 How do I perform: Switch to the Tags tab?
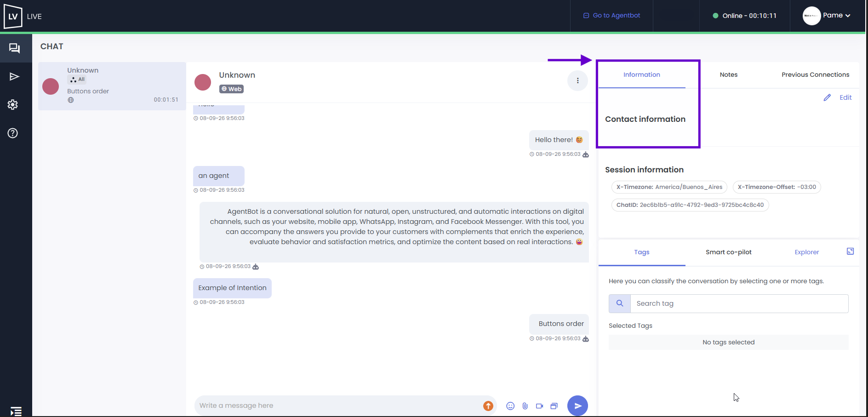[x=642, y=252]
